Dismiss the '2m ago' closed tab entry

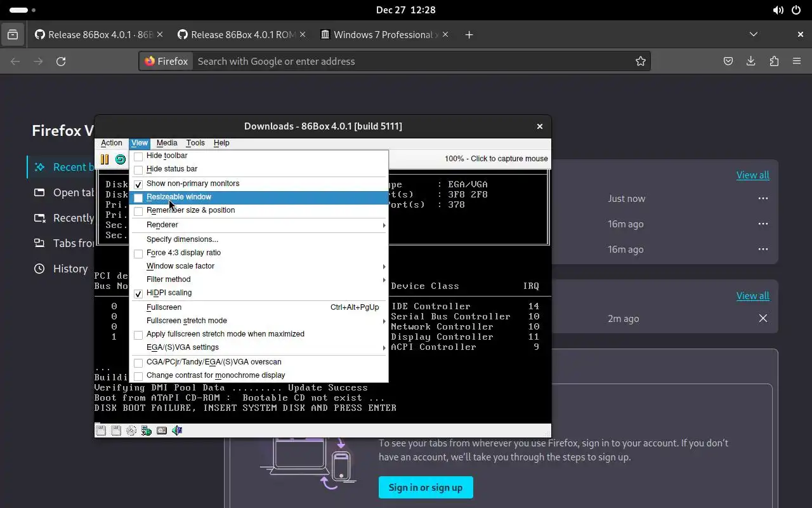[x=763, y=319]
